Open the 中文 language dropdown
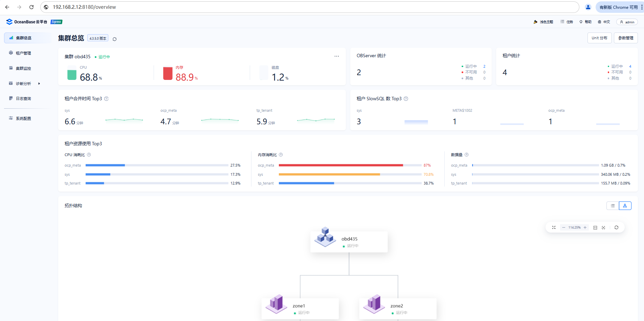Image resolution: width=644 pixels, height=321 pixels. tap(604, 22)
